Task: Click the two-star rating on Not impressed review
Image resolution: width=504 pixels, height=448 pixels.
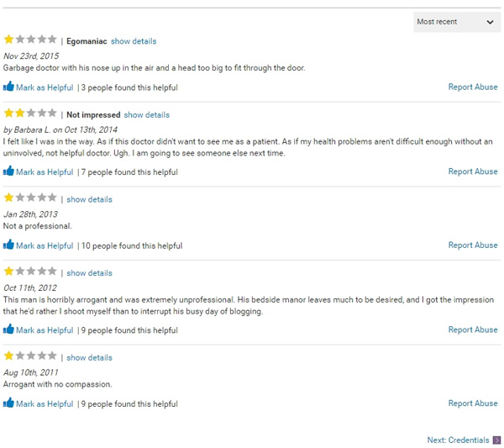Action: tap(30, 113)
